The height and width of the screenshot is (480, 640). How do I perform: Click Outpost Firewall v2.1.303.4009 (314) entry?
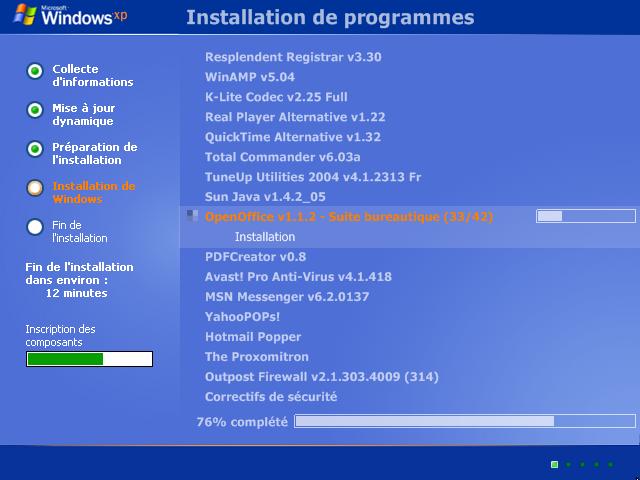322,377
